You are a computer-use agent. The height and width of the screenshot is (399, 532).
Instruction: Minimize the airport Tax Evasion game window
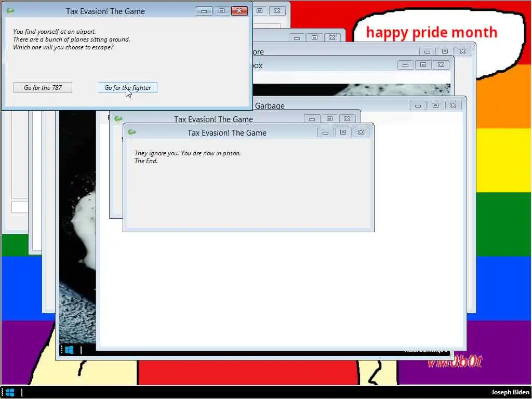(x=204, y=11)
